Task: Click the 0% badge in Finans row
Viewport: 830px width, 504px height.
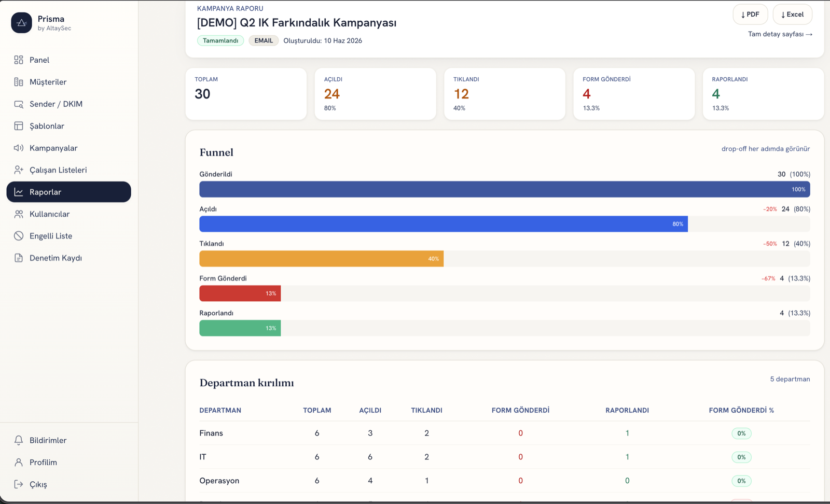Action: coord(741,433)
